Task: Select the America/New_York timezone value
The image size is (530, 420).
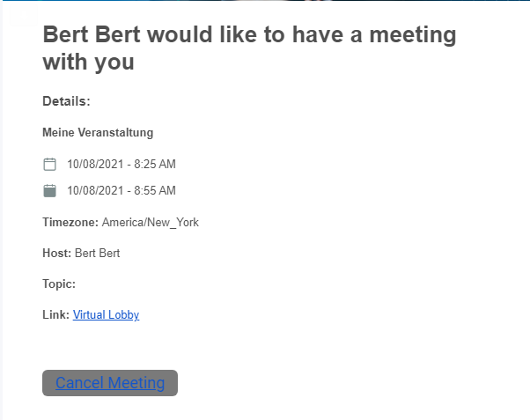Action: tap(150, 223)
